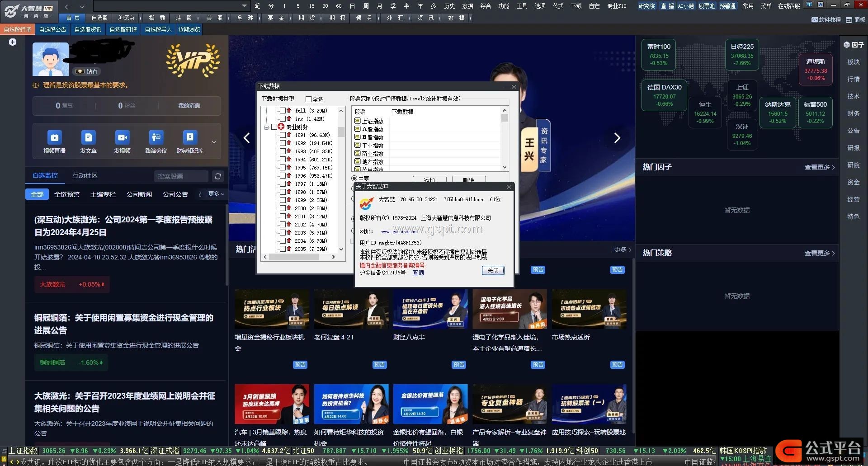This screenshot has width=868, height=466.
Task: Click the 大族激光 +0.05% stock tag
Action: [72, 285]
